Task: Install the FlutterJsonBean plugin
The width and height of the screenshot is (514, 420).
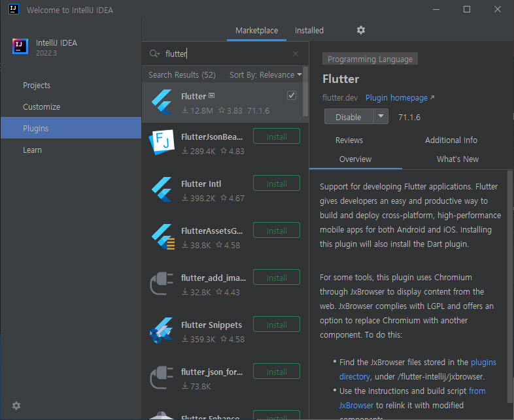Action: (277, 136)
